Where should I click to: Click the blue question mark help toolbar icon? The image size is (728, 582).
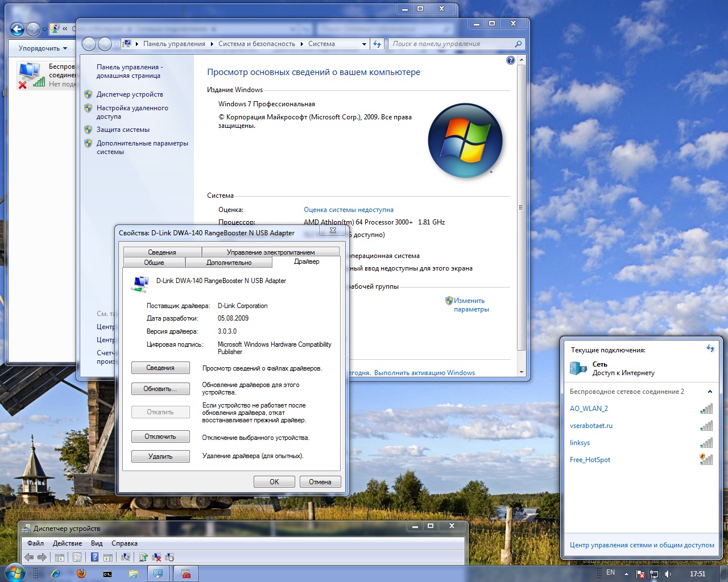click(94, 558)
